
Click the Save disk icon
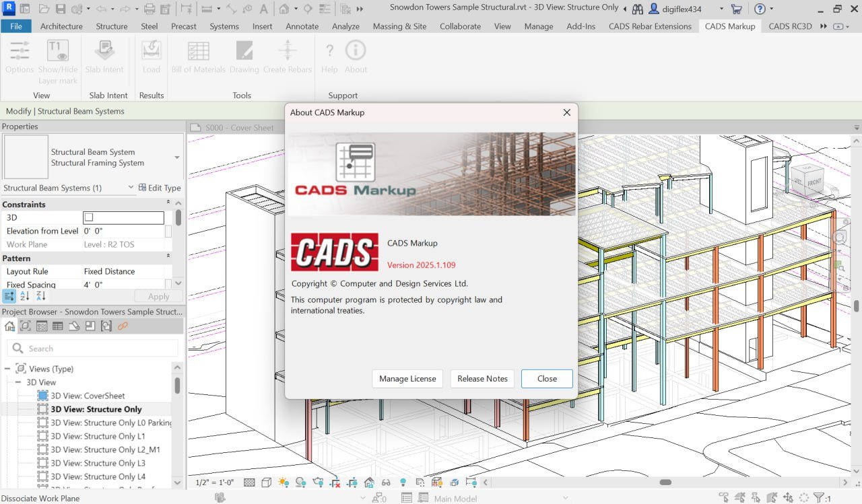click(x=61, y=9)
